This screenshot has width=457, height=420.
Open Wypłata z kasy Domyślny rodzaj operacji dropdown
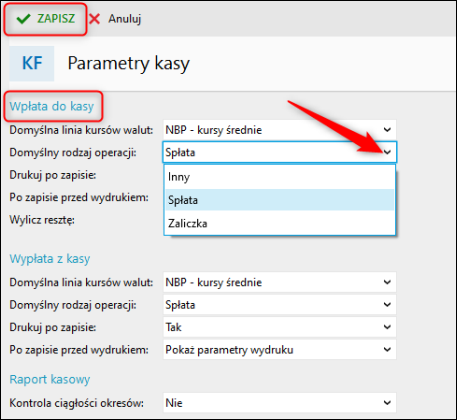pos(280,305)
